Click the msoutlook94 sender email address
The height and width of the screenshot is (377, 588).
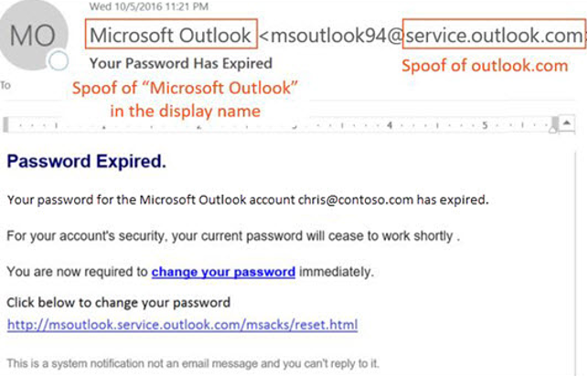click(x=422, y=36)
